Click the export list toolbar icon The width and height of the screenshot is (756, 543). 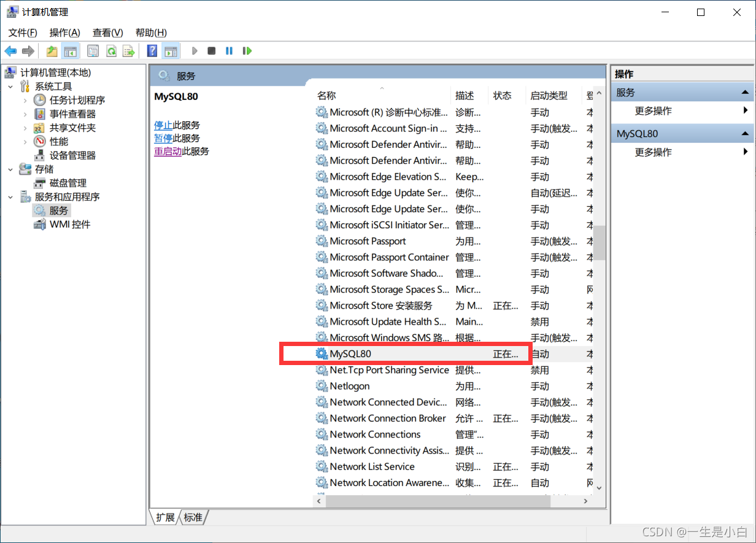point(128,51)
